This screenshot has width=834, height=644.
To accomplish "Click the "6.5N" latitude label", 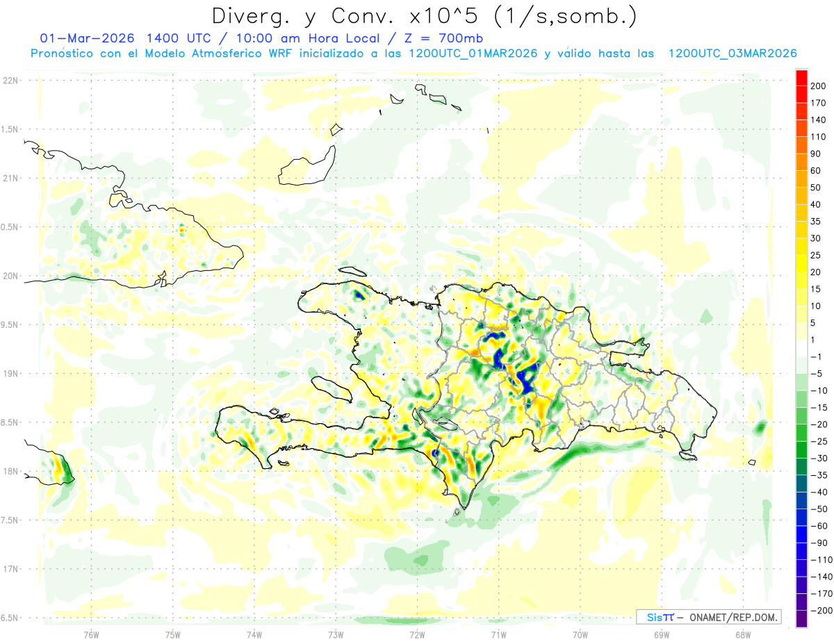I will (x=10, y=618).
